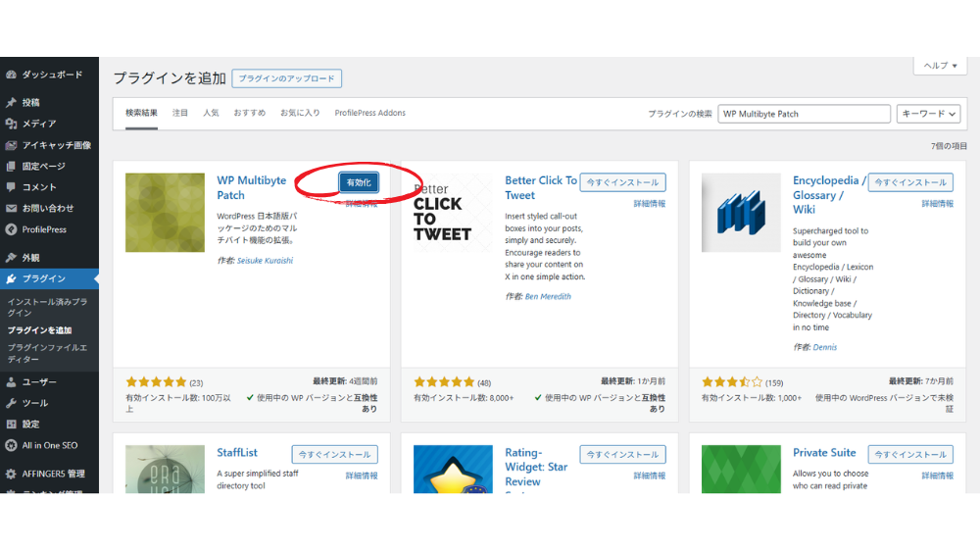Image resolution: width=980 pixels, height=551 pixels.
Task: Open Encyclopedia / Glossary / Wiki title link
Action: coord(829,195)
